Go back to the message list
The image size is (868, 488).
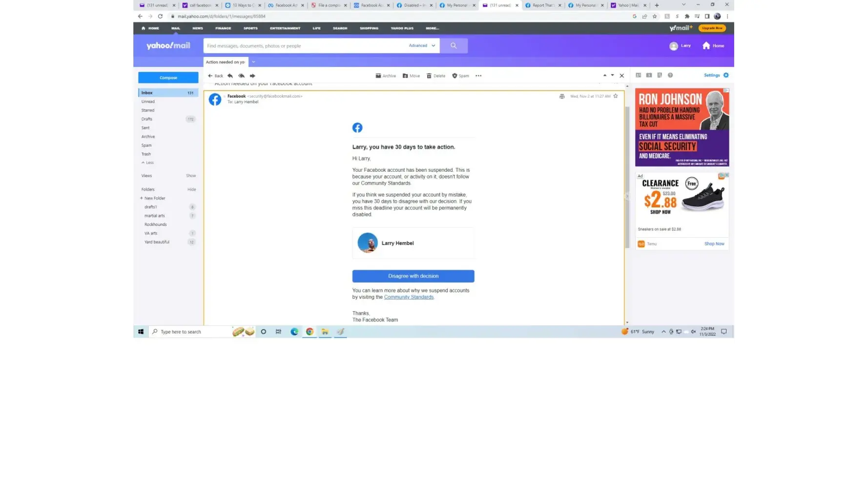coord(215,76)
